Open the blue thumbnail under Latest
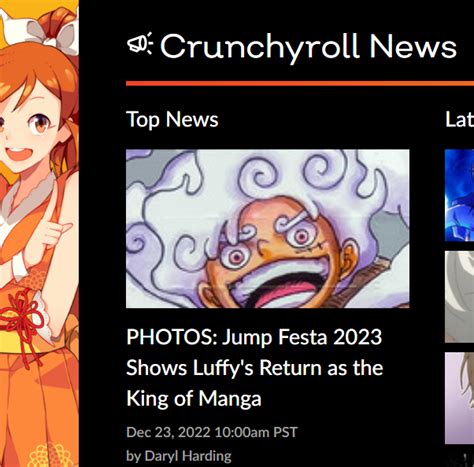Viewport: 474px width, 467px height. click(459, 195)
